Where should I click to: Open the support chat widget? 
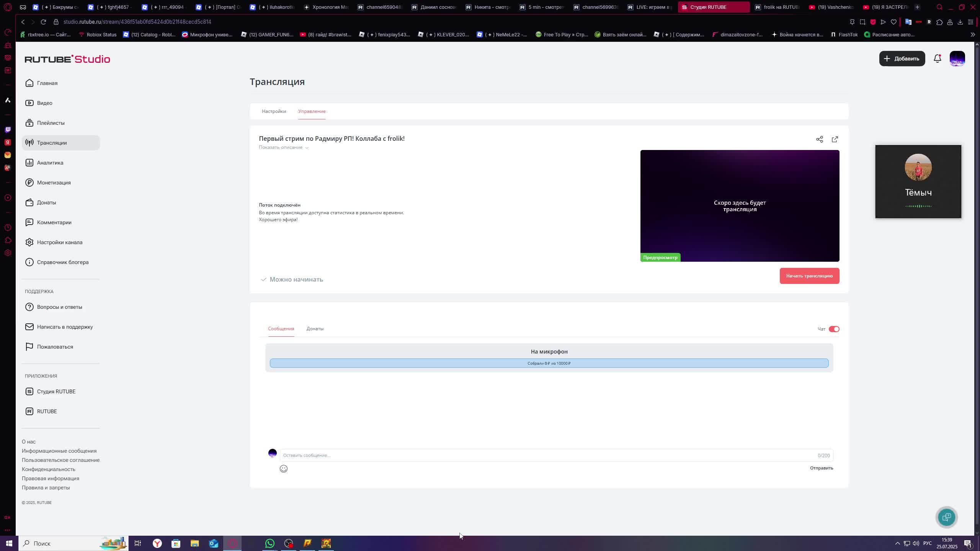click(946, 517)
